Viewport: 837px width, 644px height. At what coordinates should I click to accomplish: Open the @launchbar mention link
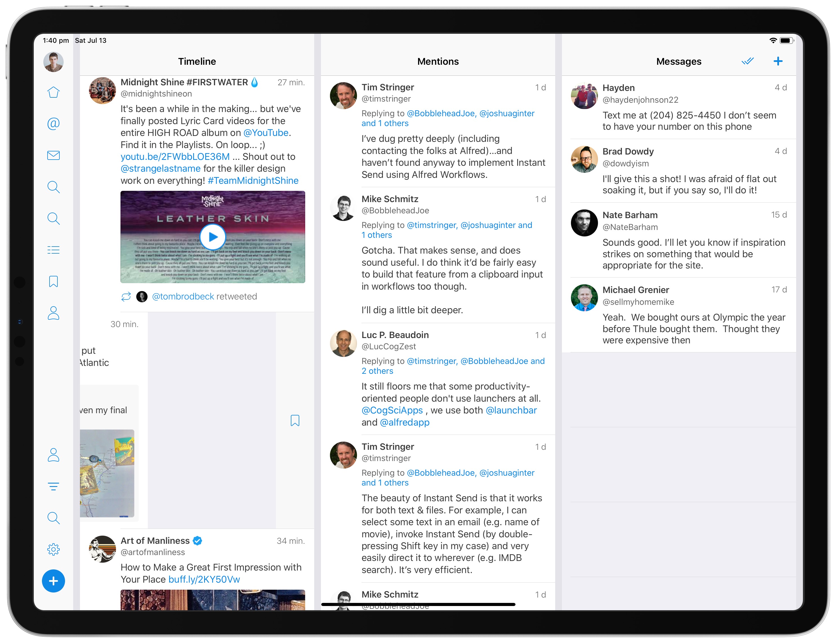point(511,410)
